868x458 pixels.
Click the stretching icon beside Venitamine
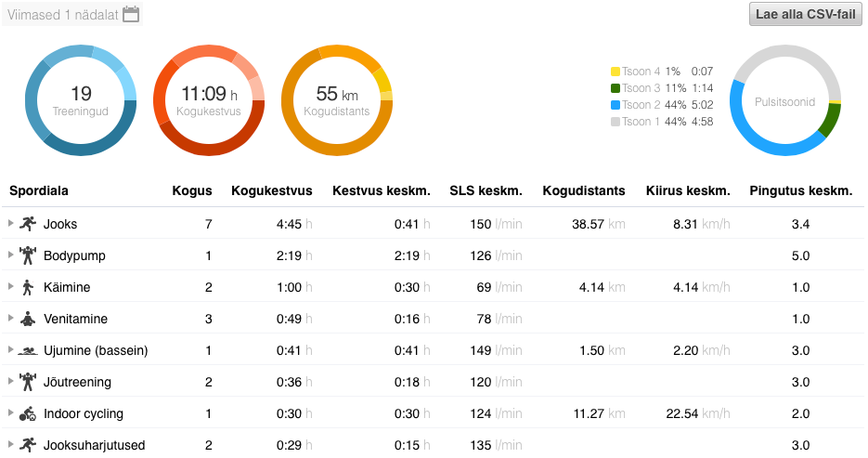pos(27,319)
